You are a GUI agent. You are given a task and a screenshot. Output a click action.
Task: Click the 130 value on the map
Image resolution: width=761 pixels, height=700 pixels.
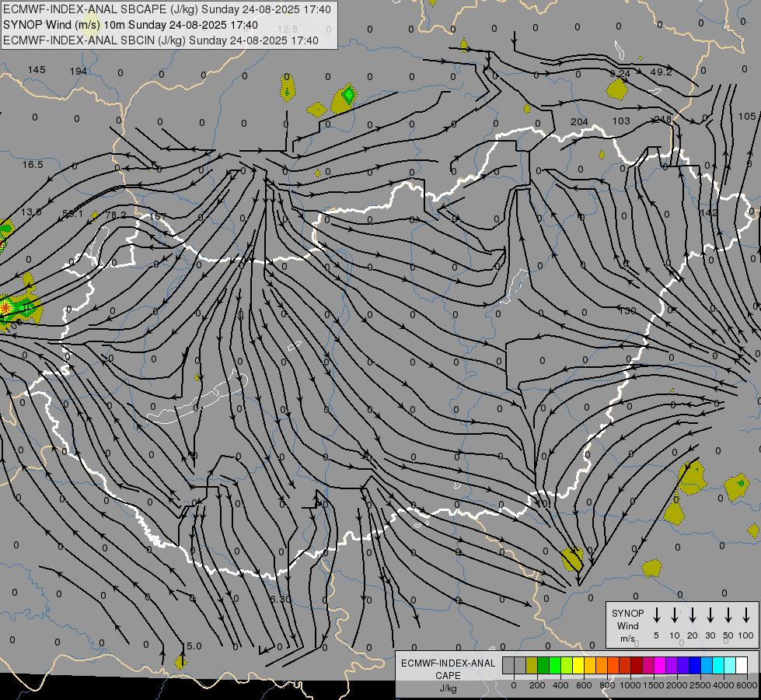pyautogui.click(x=627, y=310)
